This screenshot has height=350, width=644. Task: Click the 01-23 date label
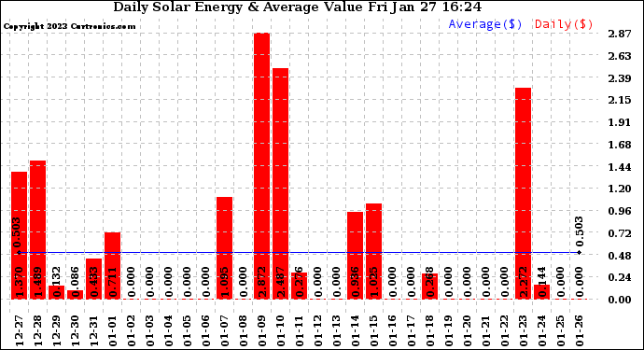point(524,331)
